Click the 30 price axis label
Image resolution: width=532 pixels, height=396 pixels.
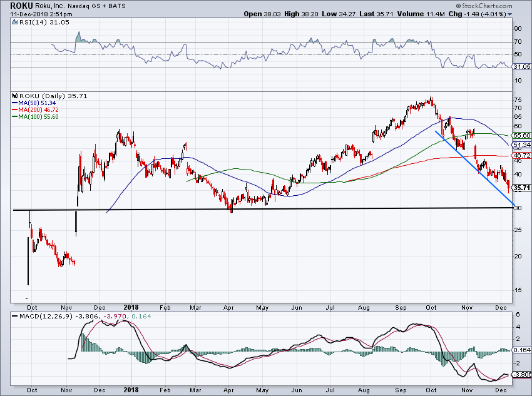tap(518, 208)
